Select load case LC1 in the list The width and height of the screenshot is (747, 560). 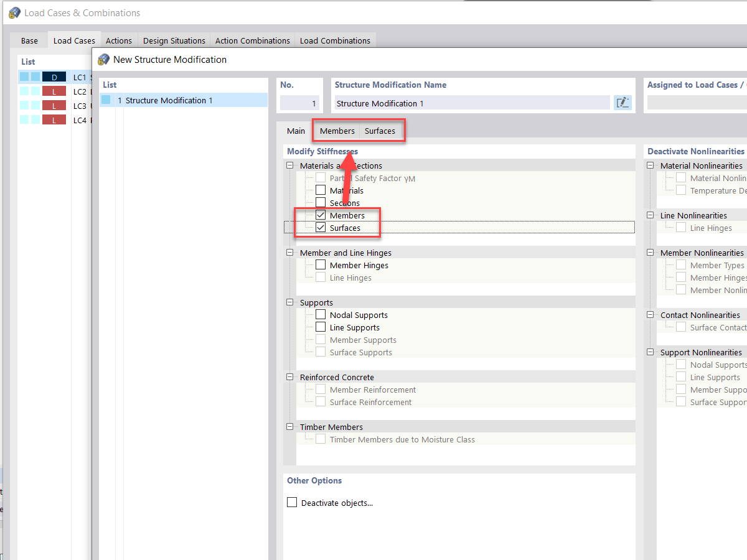click(x=55, y=77)
